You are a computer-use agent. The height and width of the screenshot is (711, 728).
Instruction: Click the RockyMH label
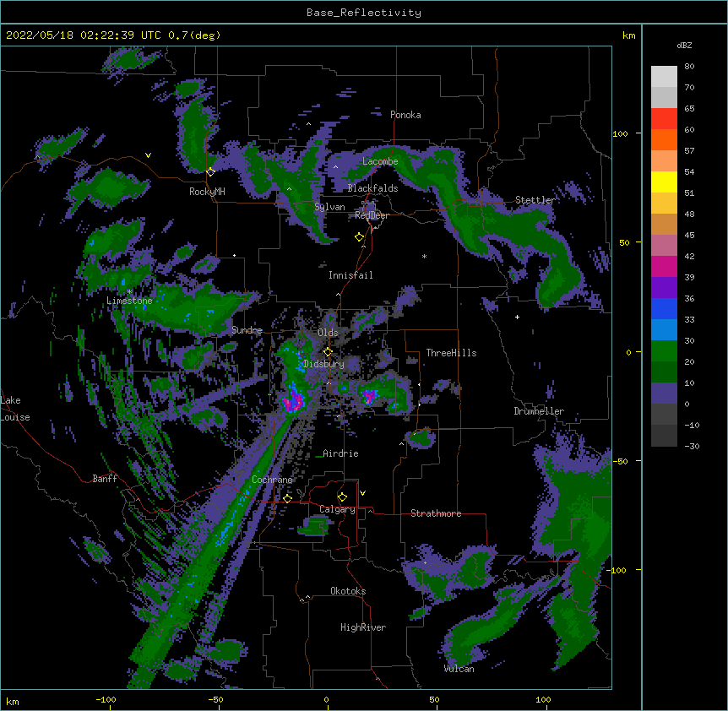coord(207,192)
